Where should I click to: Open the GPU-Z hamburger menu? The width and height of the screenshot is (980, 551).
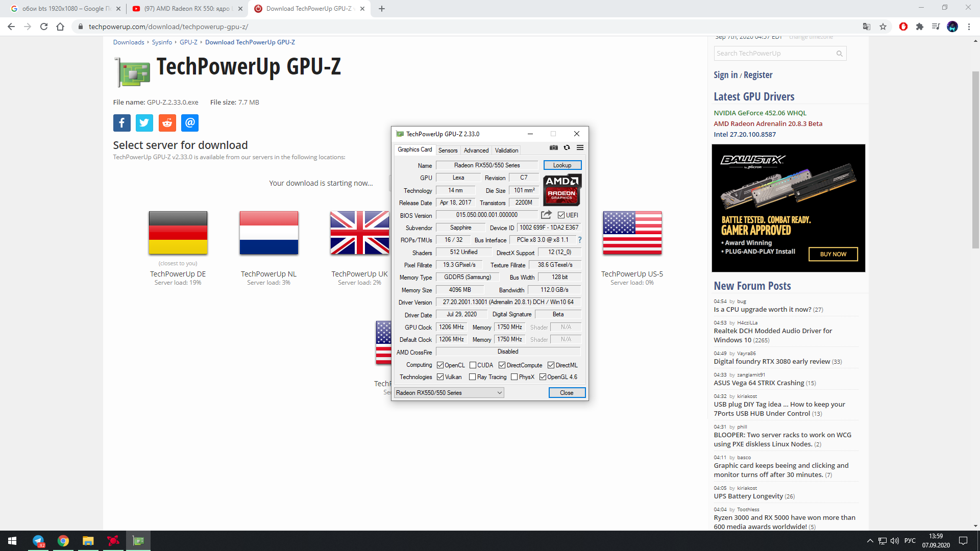tap(580, 147)
